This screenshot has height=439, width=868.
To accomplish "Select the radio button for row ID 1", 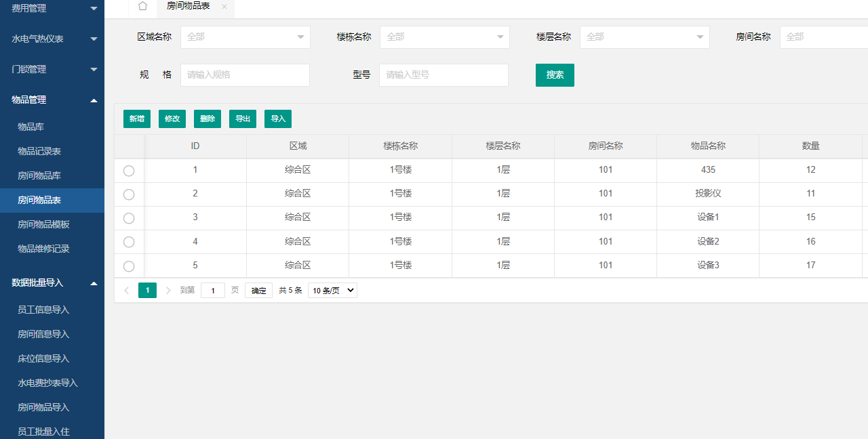I will click(x=129, y=171).
